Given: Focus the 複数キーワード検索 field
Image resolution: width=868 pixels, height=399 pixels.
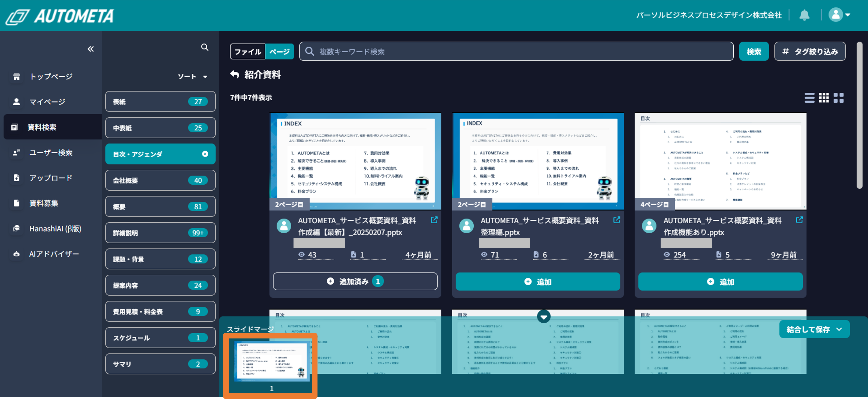Looking at the screenshot, I should (516, 51).
